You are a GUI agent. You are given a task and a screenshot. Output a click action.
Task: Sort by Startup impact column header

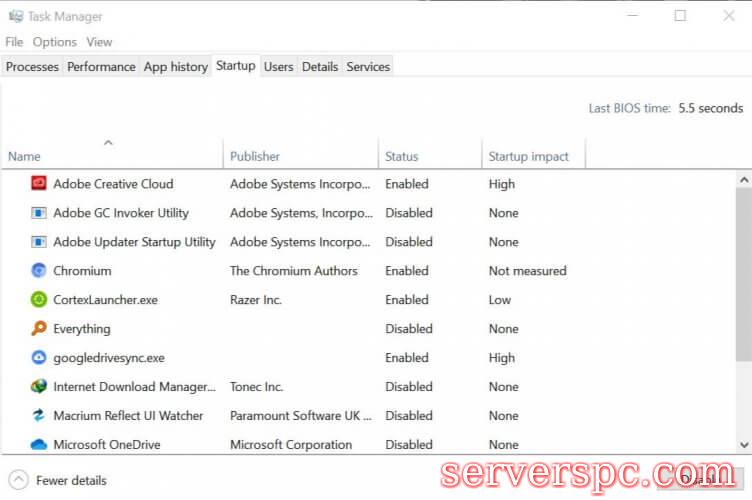[528, 157]
